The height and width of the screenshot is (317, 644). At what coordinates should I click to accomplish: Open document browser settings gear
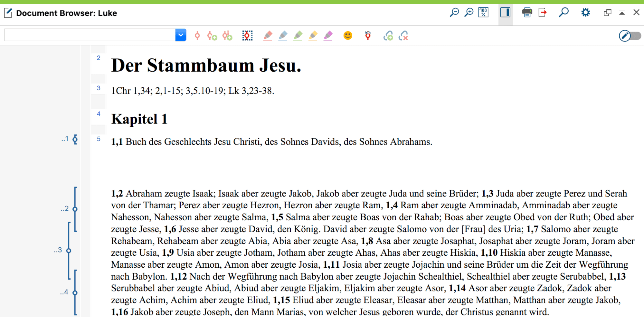(585, 13)
